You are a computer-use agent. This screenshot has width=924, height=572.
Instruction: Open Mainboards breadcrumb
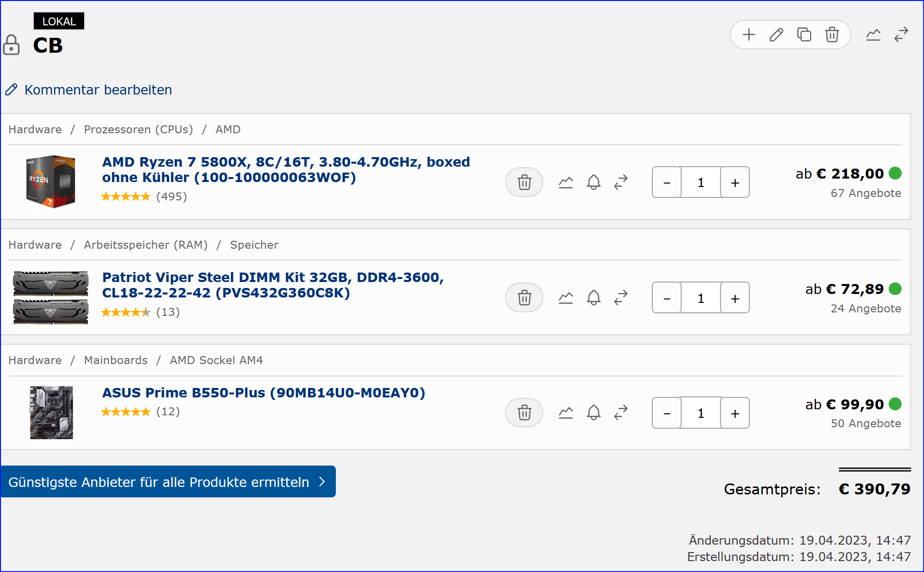coord(116,360)
